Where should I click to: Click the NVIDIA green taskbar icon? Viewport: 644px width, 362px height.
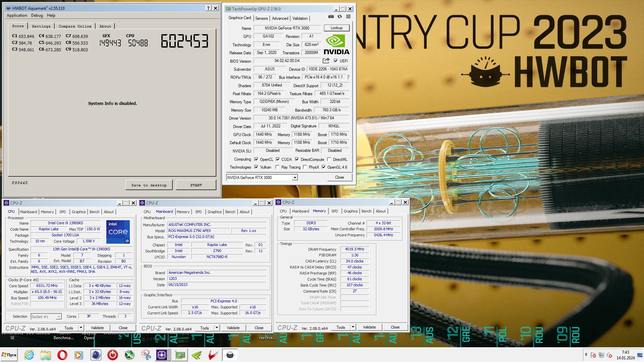point(197,355)
